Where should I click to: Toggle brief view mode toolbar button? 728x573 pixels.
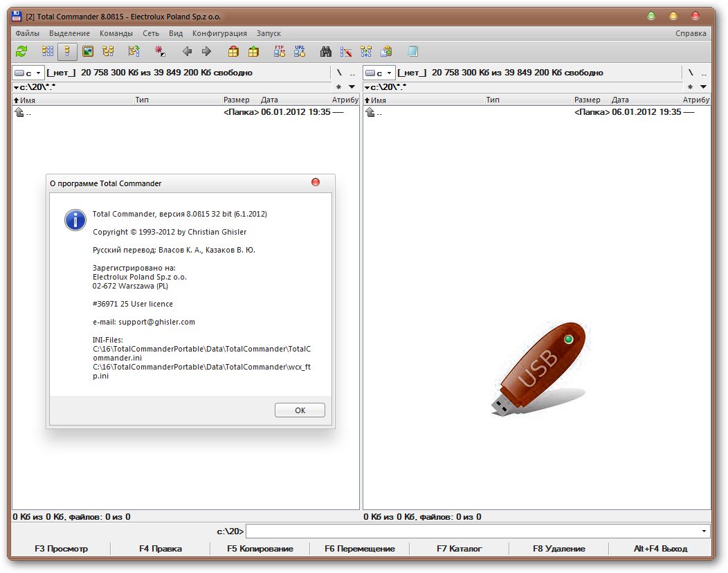click(x=48, y=51)
